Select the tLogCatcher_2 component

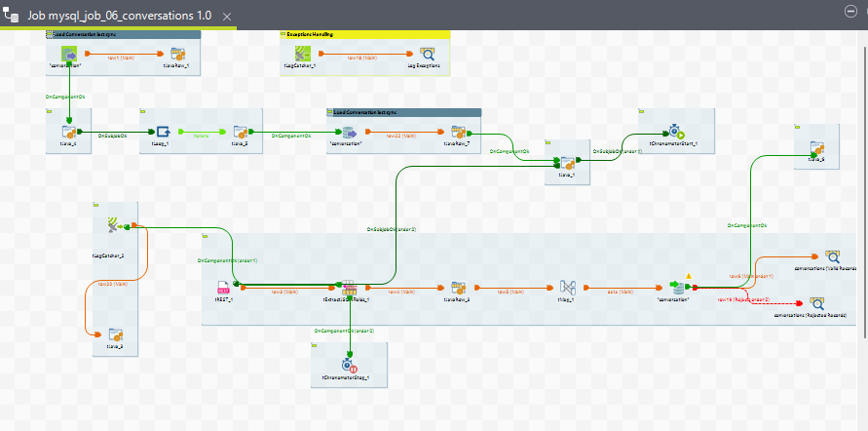(114, 226)
